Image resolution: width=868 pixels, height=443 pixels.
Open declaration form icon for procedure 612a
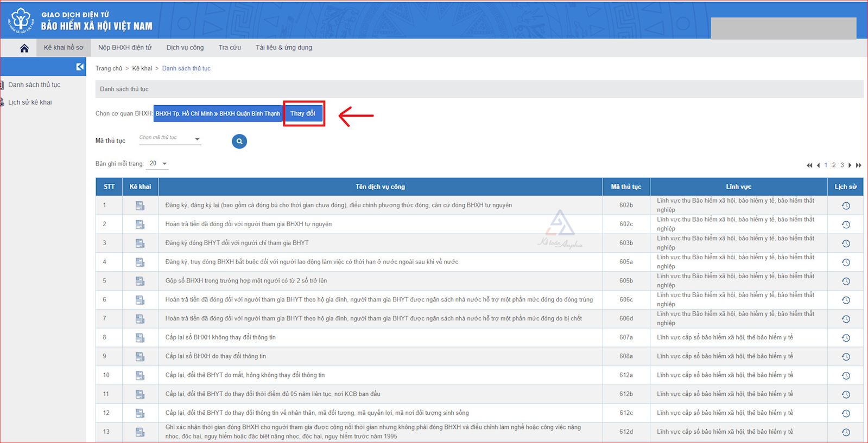(140, 376)
